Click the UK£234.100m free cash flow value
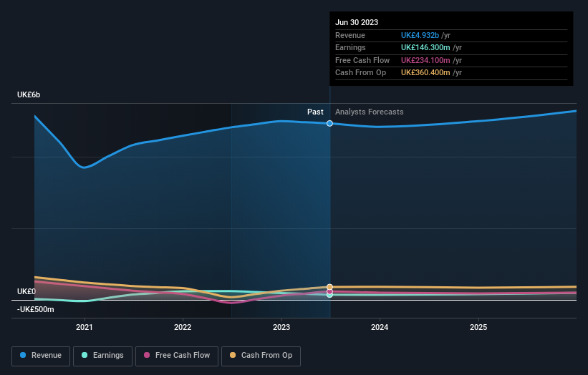 coord(425,60)
